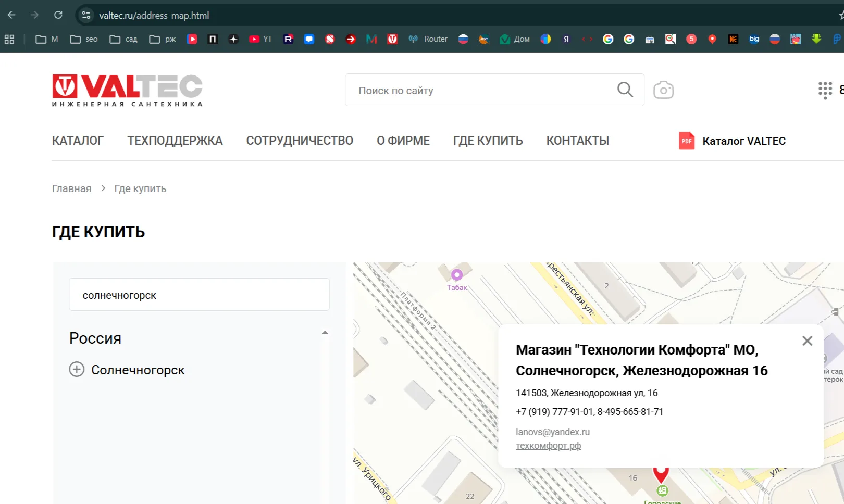Open the YT bookmark
Image resolution: width=844 pixels, height=504 pixels.
[x=260, y=39]
